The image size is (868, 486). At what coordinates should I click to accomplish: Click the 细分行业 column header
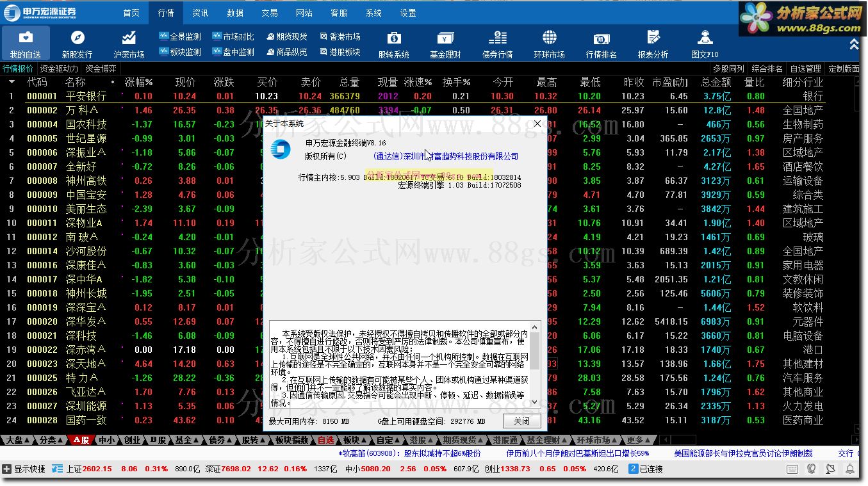tap(803, 82)
